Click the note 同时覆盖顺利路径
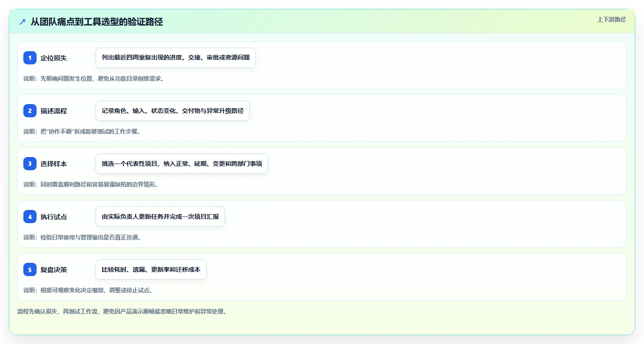Viewport: 644px width, 344px height. [x=91, y=184]
